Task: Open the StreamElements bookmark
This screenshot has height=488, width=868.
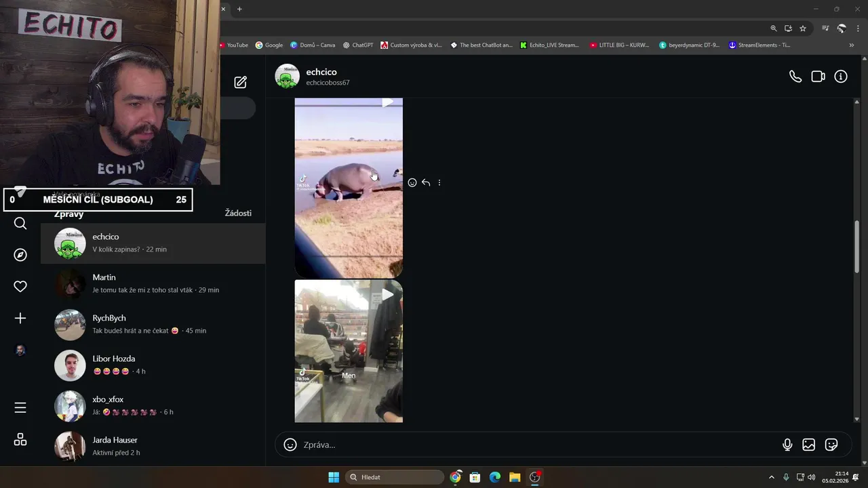Action: coord(759,45)
